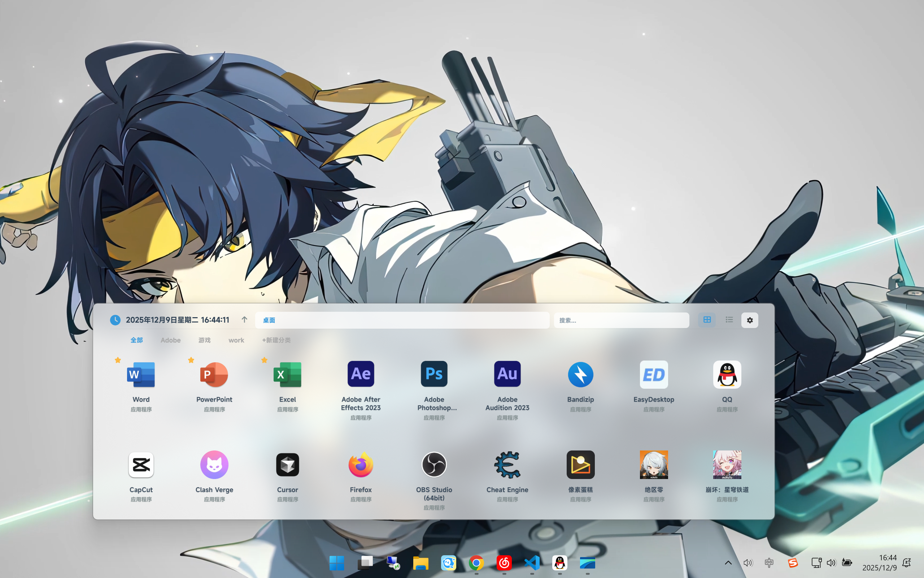
Task: Open the Cheat Engine icon
Action: [x=507, y=465]
